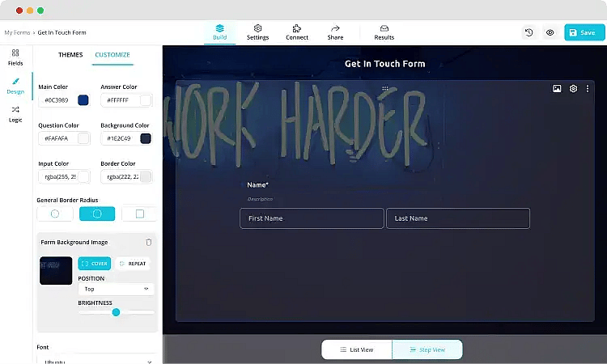Switch to List View
This screenshot has width=607, height=364.
pyautogui.click(x=357, y=349)
